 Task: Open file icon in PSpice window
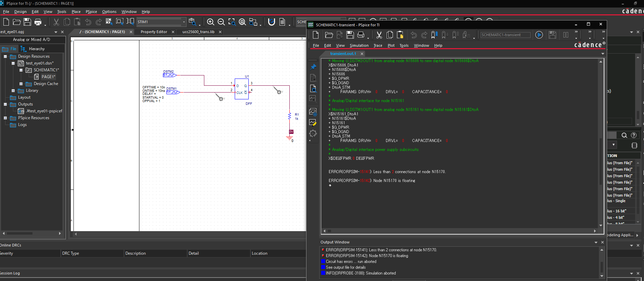[x=329, y=35]
